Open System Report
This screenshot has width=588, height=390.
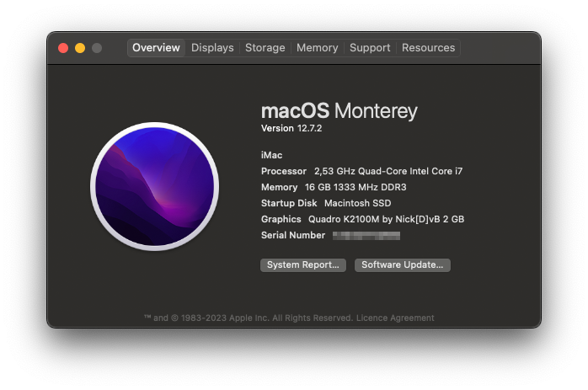[x=303, y=264]
